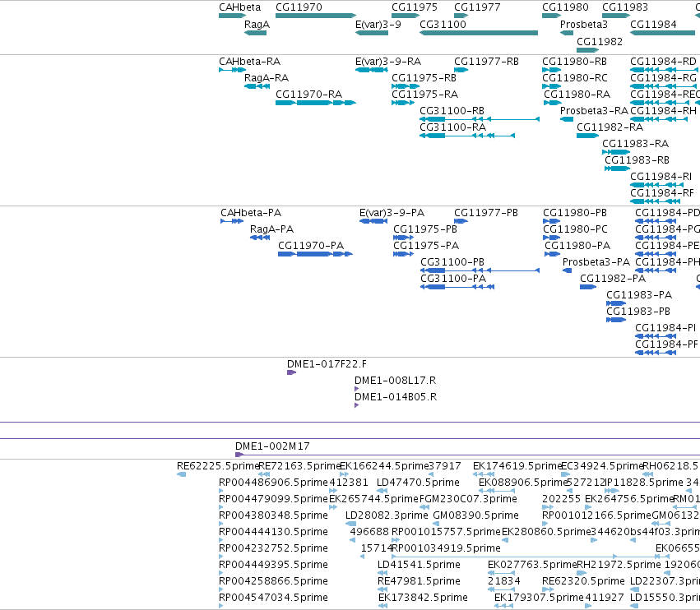Click the DME1-002M17 feature label

(272, 446)
